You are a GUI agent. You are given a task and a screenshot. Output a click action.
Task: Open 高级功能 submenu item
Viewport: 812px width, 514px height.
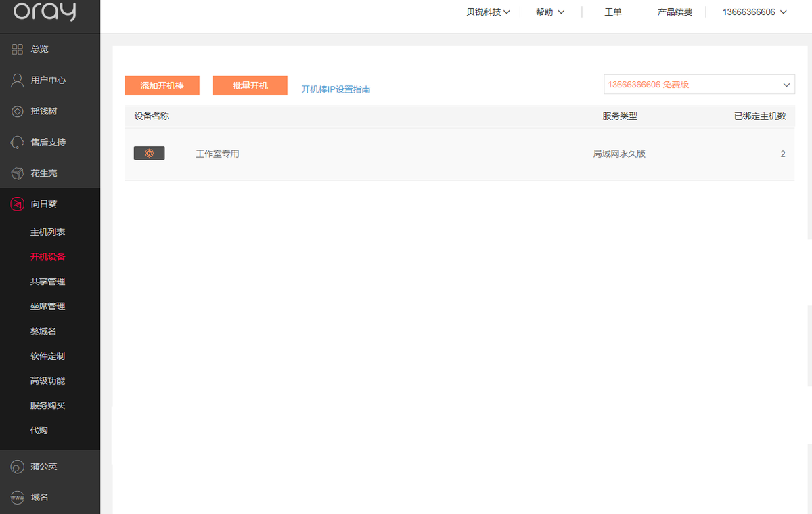tap(48, 381)
